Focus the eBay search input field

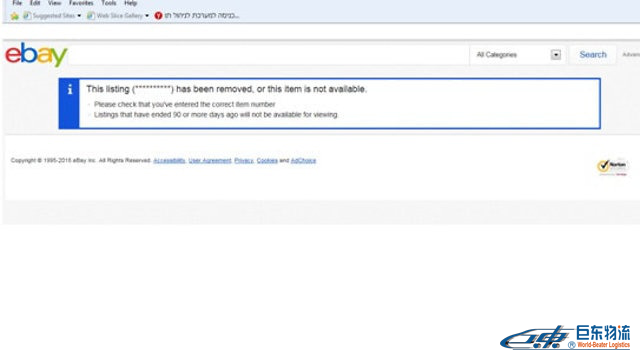[269, 55]
